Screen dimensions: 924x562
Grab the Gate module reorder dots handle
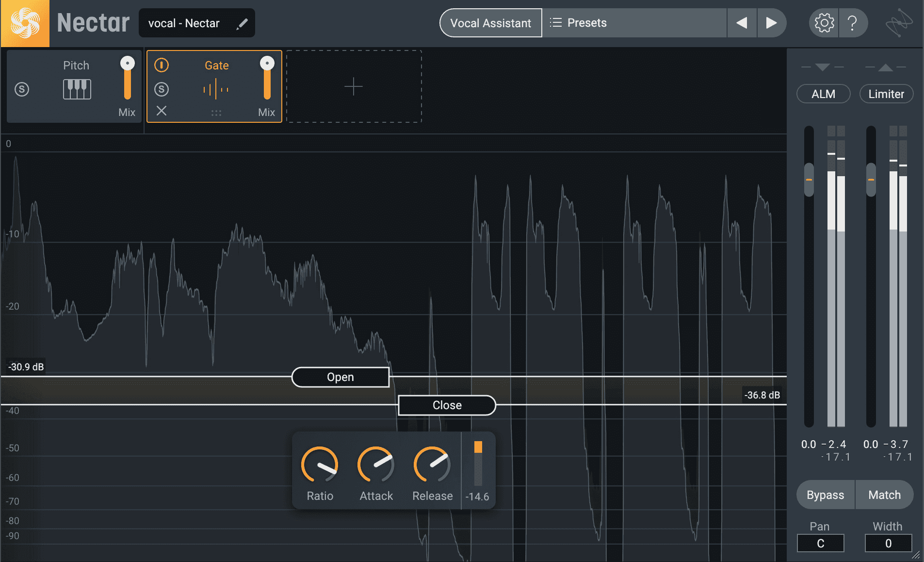pyautogui.click(x=216, y=113)
